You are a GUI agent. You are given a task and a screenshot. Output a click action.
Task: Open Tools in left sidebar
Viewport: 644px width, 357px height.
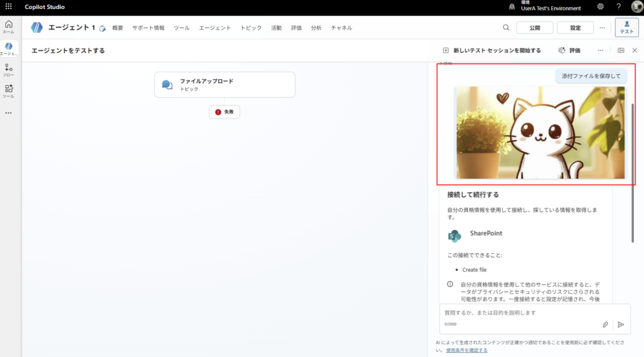click(9, 91)
